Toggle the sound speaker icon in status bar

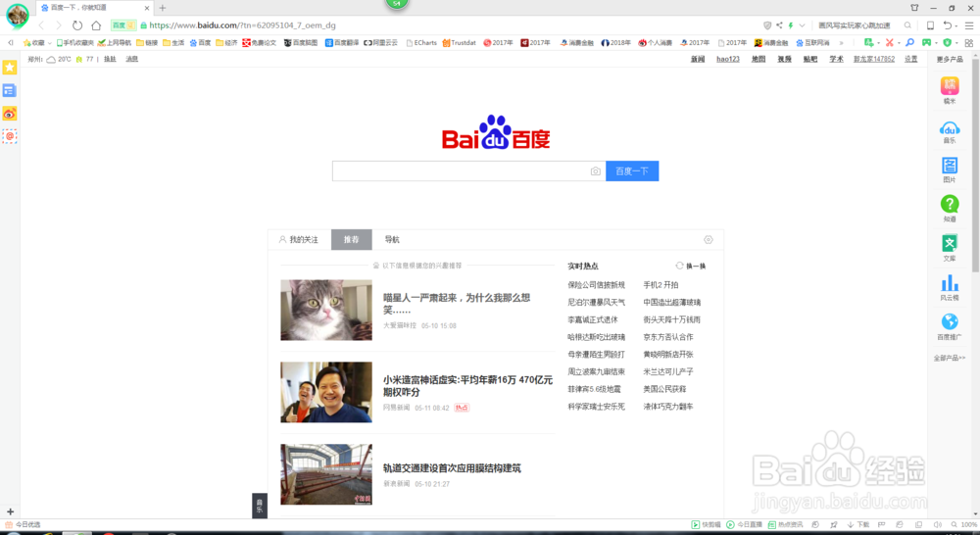pyautogui.click(x=937, y=525)
